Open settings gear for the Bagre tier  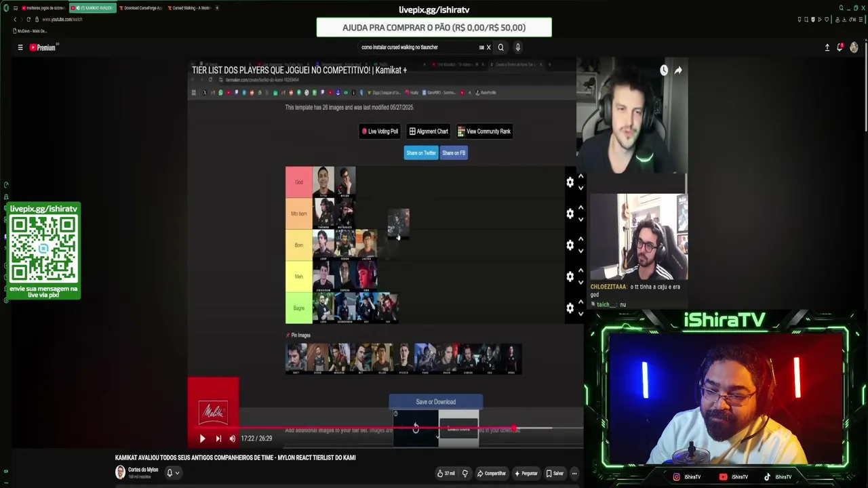pos(570,308)
